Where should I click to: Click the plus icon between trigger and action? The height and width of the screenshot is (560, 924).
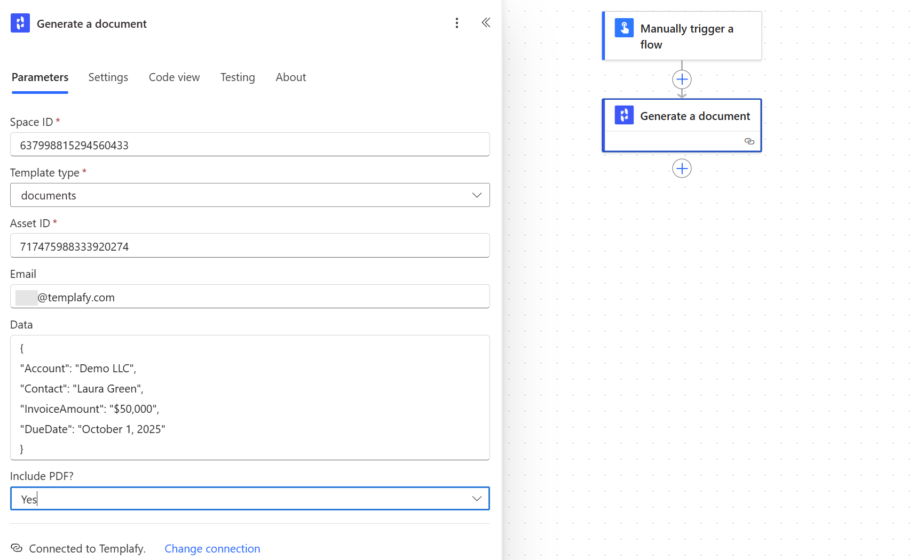[x=682, y=79]
